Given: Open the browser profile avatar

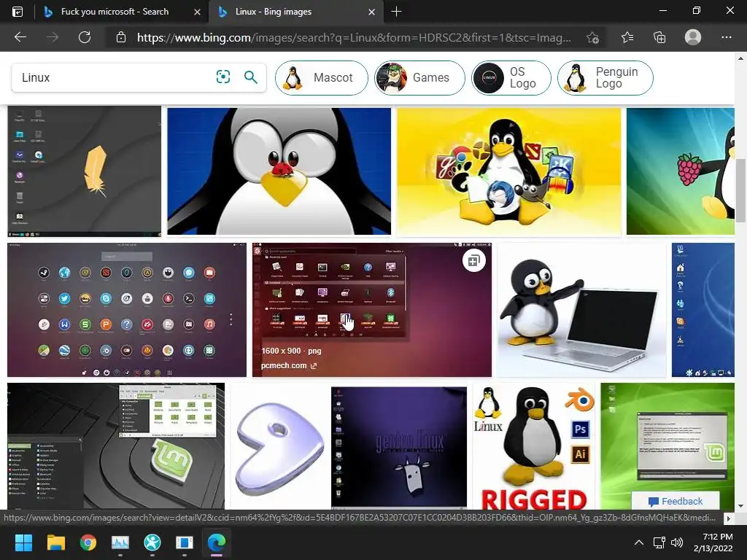Looking at the screenshot, I should pos(693,37).
